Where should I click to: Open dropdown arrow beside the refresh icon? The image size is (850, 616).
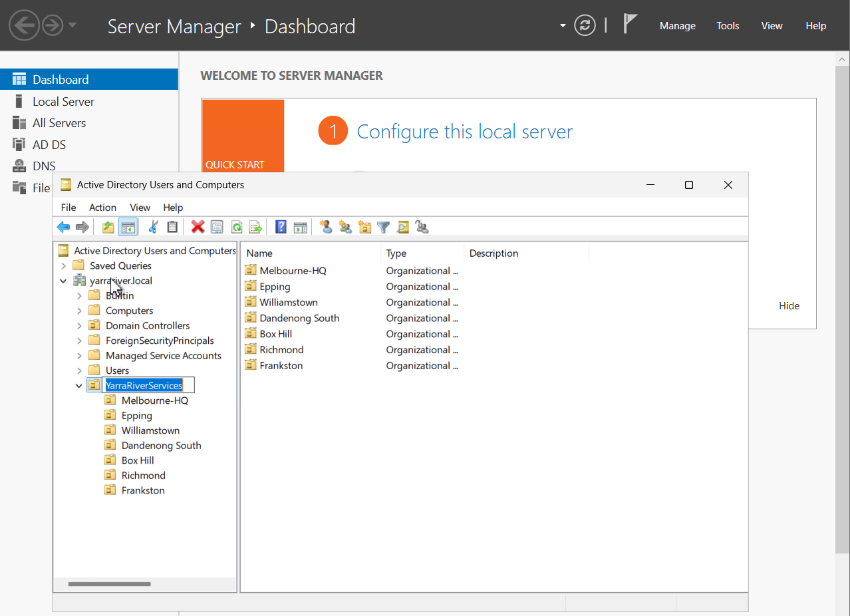tap(563, 26)
